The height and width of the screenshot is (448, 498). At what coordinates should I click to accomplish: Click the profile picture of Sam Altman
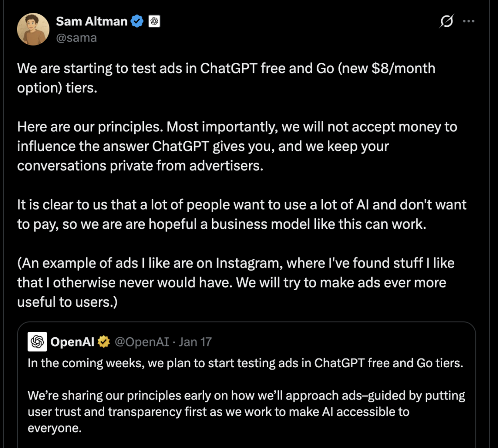[x=33, y=29]
